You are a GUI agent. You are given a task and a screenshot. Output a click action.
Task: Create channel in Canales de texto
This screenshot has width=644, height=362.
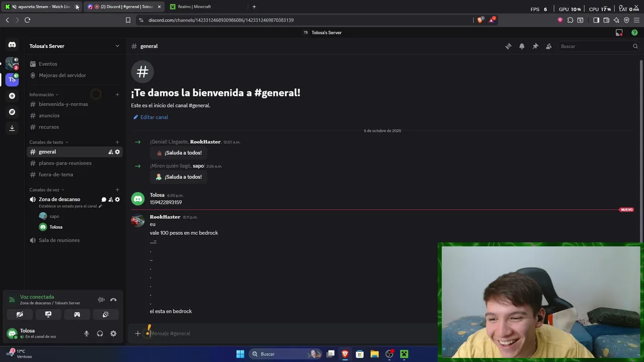[x=117, y=142]
